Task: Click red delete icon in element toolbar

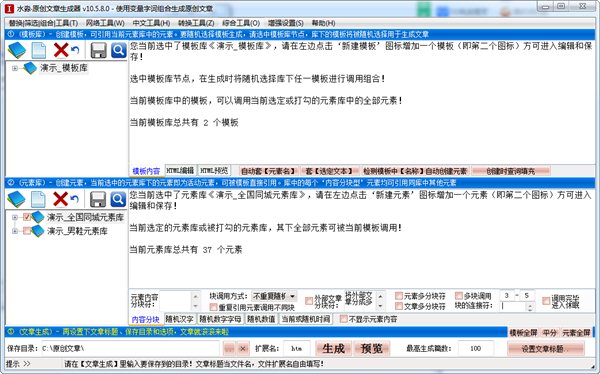Action: click(60, 199)
